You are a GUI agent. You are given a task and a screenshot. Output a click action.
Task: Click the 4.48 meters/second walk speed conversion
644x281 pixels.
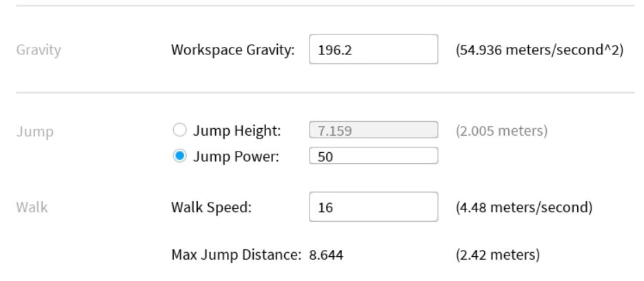tap(524, 207)
